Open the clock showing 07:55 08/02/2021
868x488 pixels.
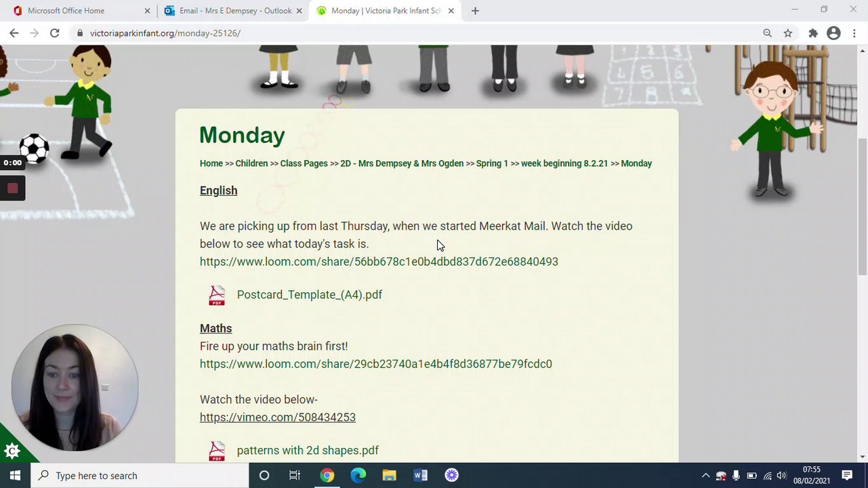click(812, 476)
